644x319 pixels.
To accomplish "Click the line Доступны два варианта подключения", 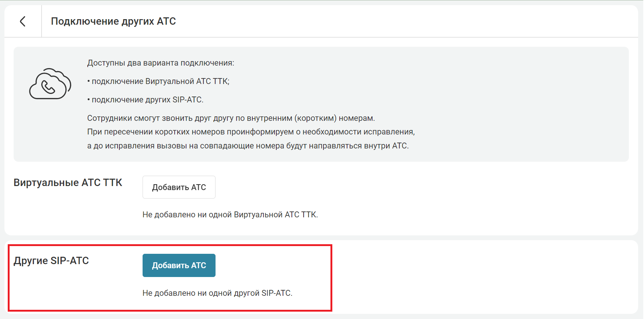I will (x=160, y=63).
